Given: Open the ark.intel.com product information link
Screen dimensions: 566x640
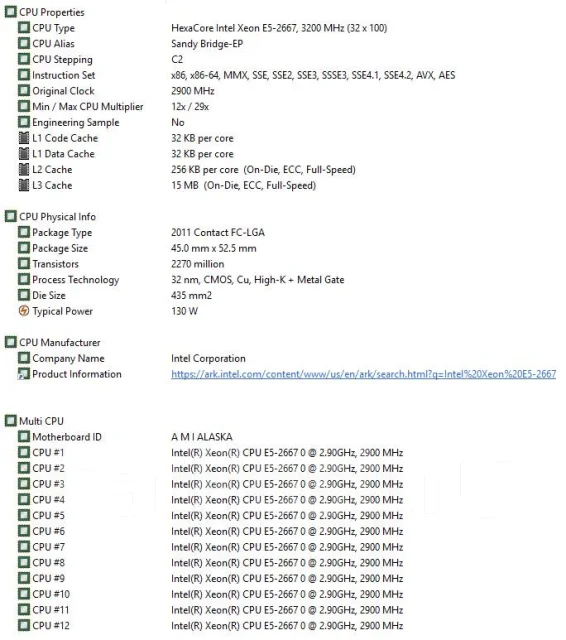Looking at the screenshot, I should 364,374.
